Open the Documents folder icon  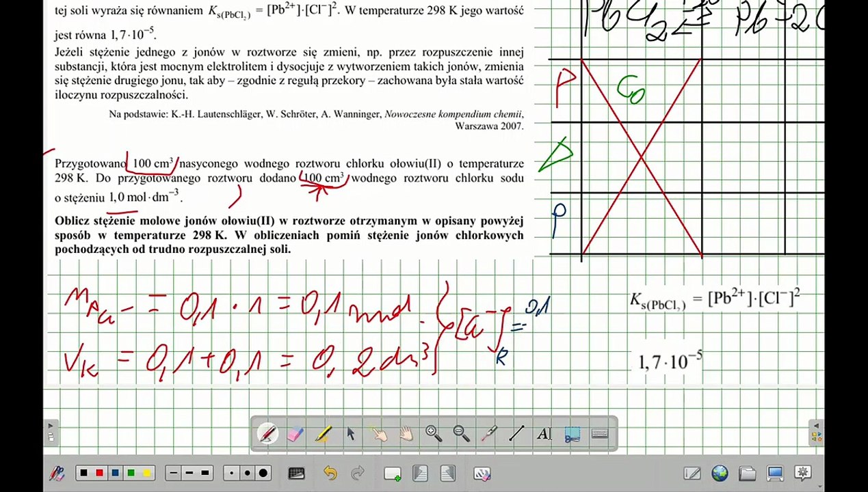pos(748,473)
